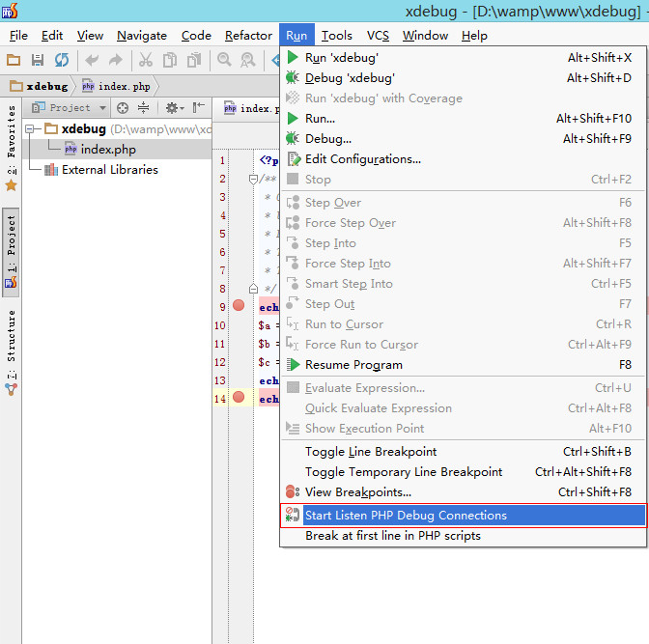The image size is (649, 644).
Task: Select the xdebug root folder in tree
Action: point(84,129)
